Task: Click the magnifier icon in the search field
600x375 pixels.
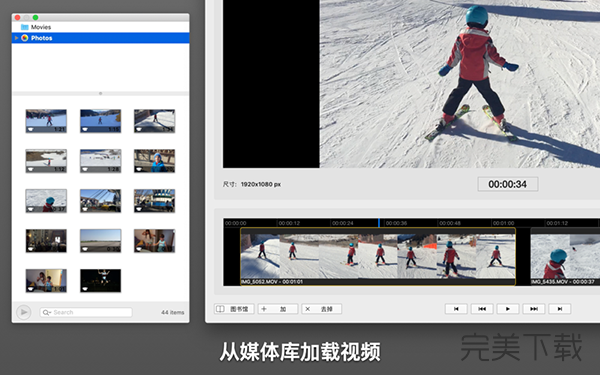Action: 46,312
